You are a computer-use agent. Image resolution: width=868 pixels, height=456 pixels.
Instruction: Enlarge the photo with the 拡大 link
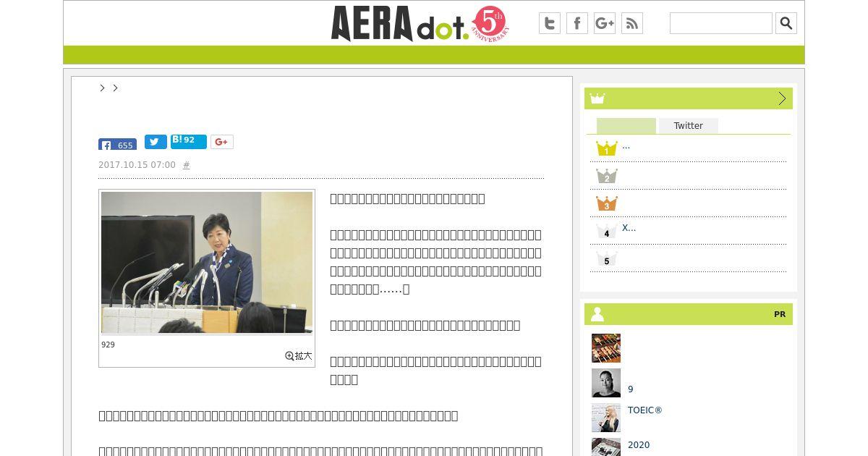click(x=299, y=356)
